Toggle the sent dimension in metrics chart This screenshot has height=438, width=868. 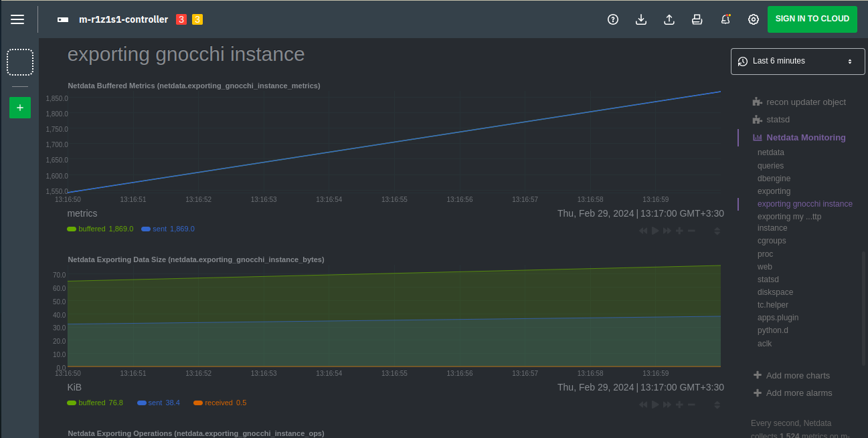159,229
